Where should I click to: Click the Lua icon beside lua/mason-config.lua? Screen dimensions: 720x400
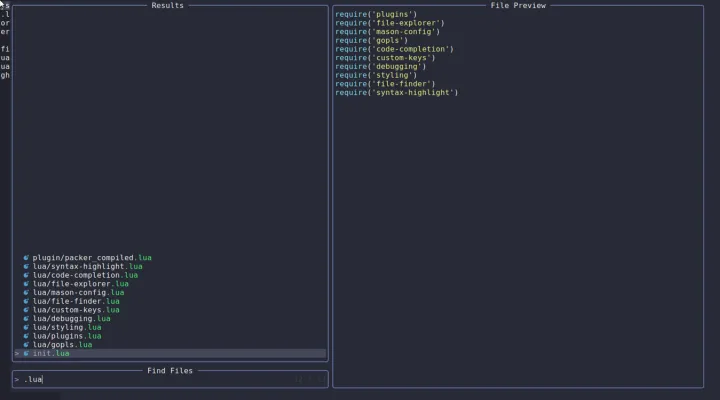[26, 293]
